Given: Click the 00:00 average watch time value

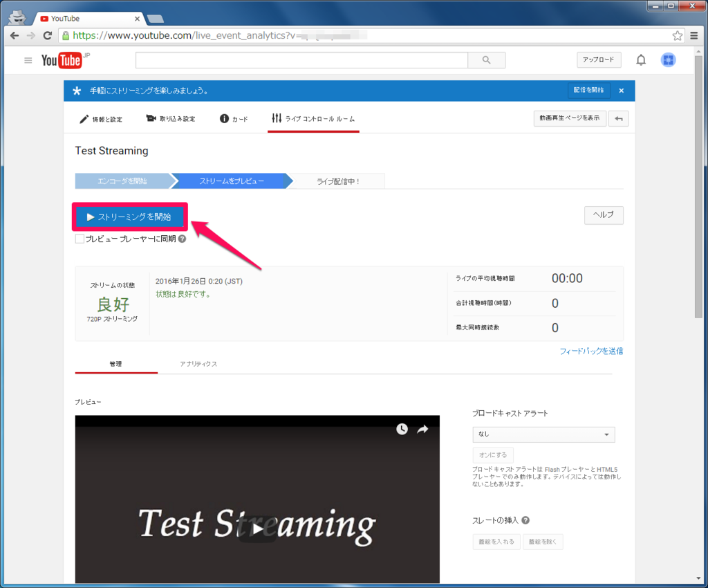Looking at the screenshot, I should (x=567, y=278).
